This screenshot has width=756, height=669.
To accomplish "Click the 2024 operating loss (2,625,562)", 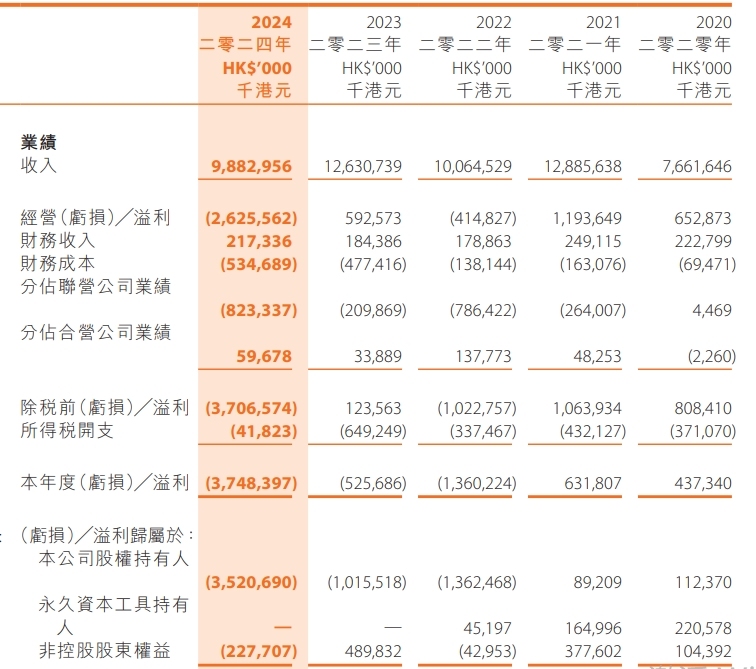I will [251, 218].
